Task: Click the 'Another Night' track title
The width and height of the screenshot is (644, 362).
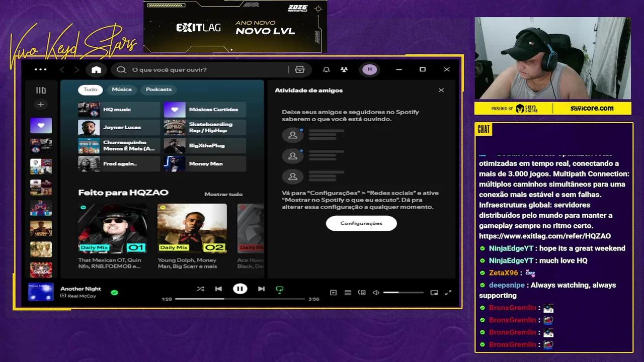Action: 80,289
